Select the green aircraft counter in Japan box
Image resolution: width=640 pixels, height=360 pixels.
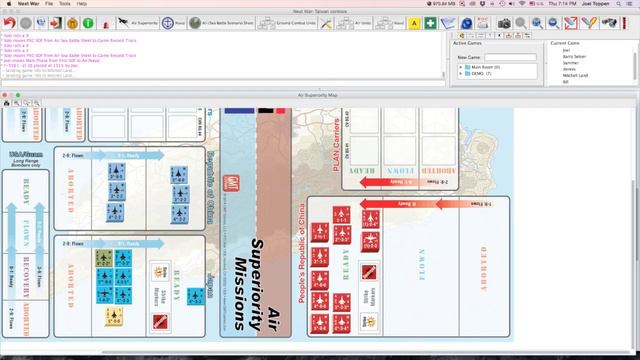[104, 258]
